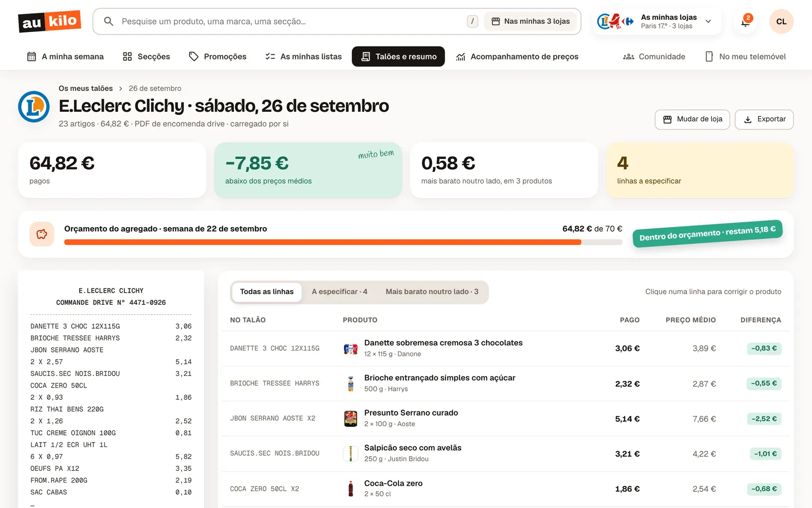Click the Exportar button
812x508 pixels.
764,119
